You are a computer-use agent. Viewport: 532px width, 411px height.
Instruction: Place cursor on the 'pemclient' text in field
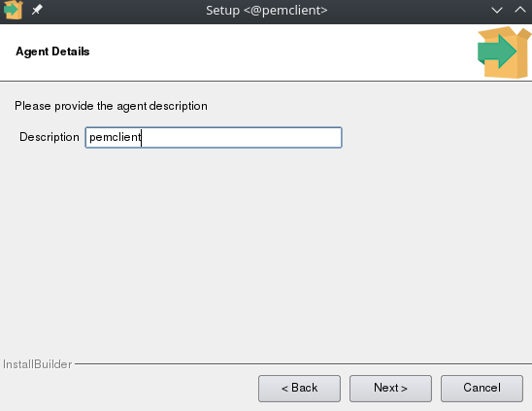coord(115,137)
